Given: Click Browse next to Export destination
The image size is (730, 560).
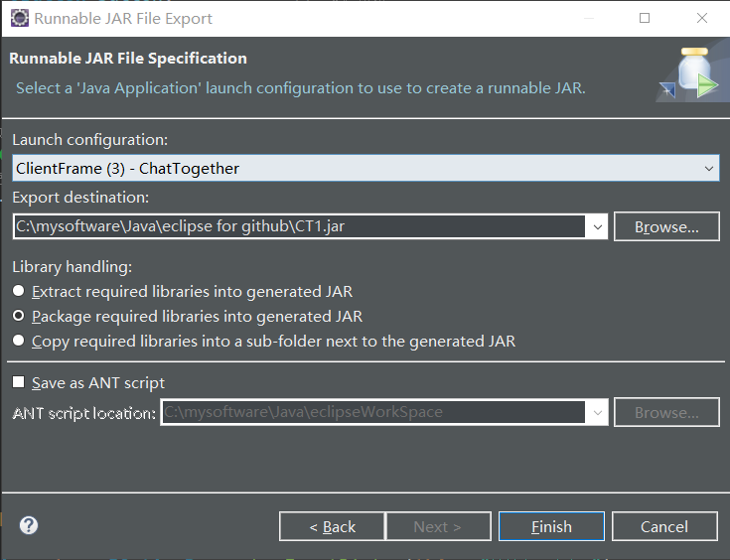Looking at the screenshot, I should [x=666, y=226].
